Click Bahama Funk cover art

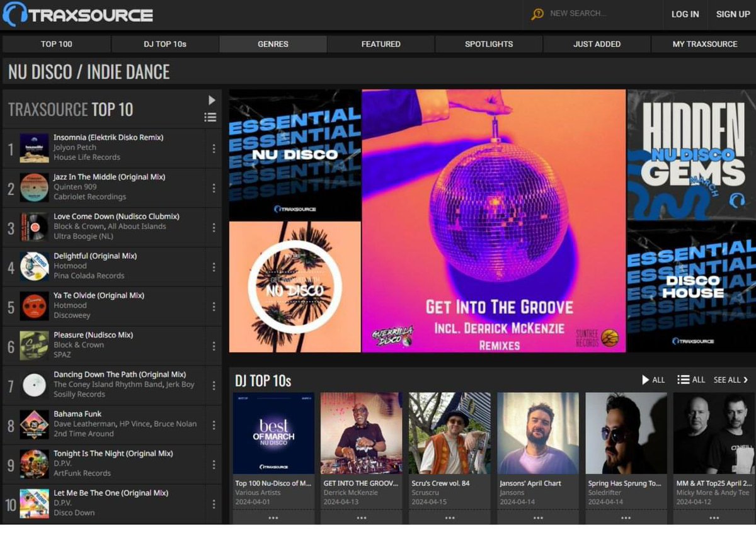tap(34, 425)
